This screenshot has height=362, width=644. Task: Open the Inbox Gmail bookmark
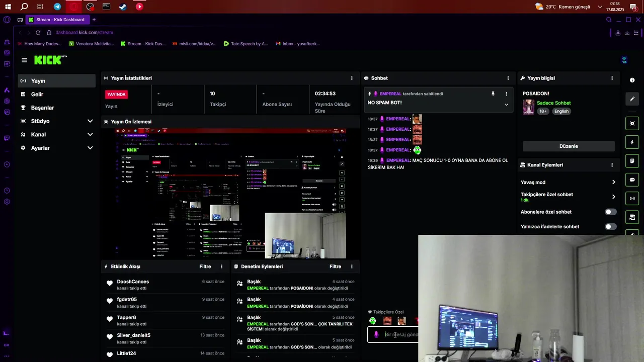(x=297, y=44)
